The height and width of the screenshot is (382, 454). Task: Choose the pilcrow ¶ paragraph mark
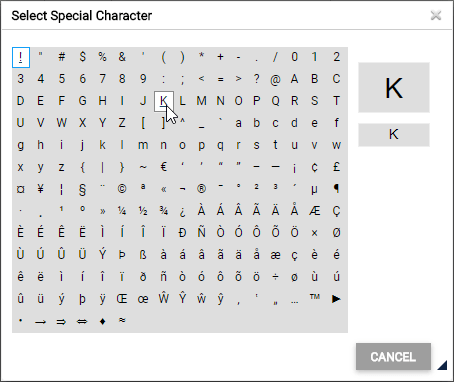pos(336,189)
